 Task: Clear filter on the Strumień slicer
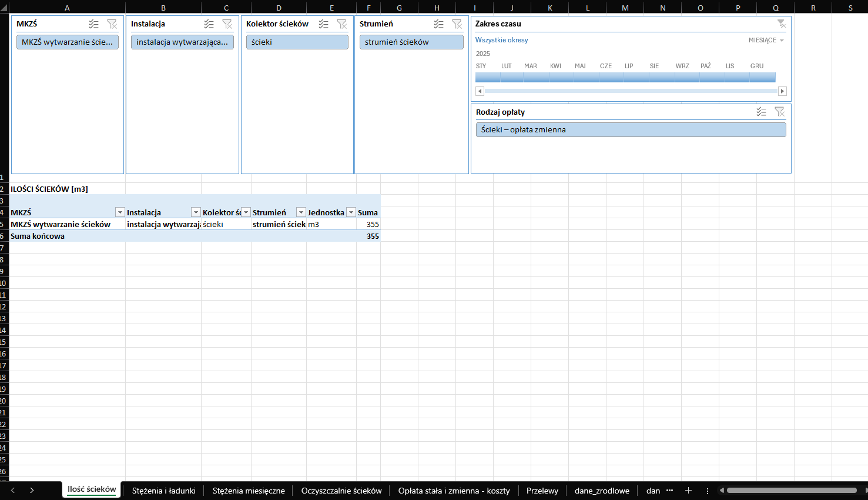point(457,24)
